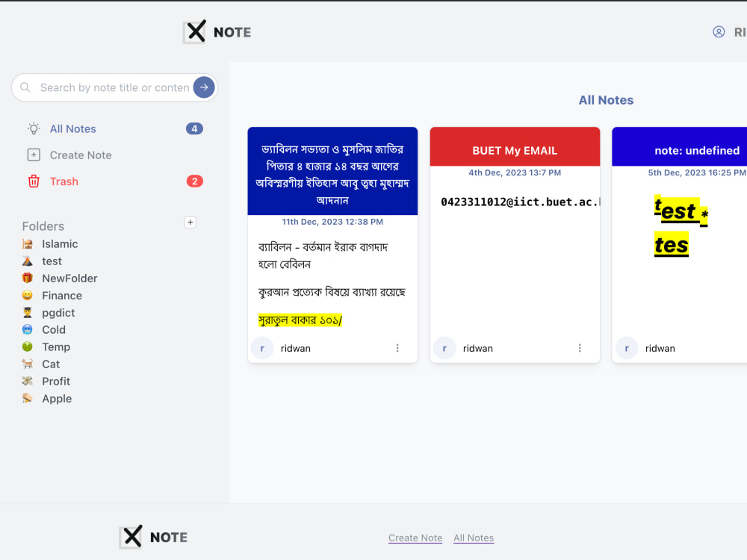Screen dimensions: 747x560
Task: Open the Profit folder
Action: point(56,382)
